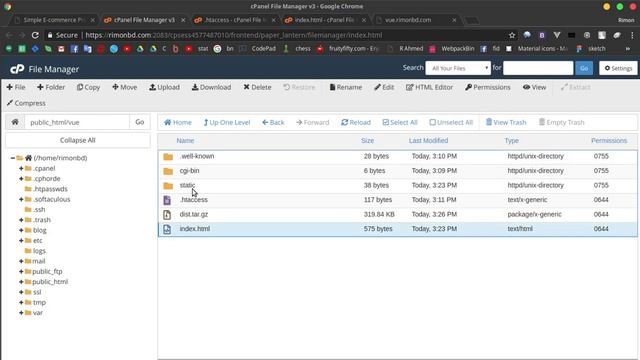
Task: Click the search text input field
Action: point(538,68)
